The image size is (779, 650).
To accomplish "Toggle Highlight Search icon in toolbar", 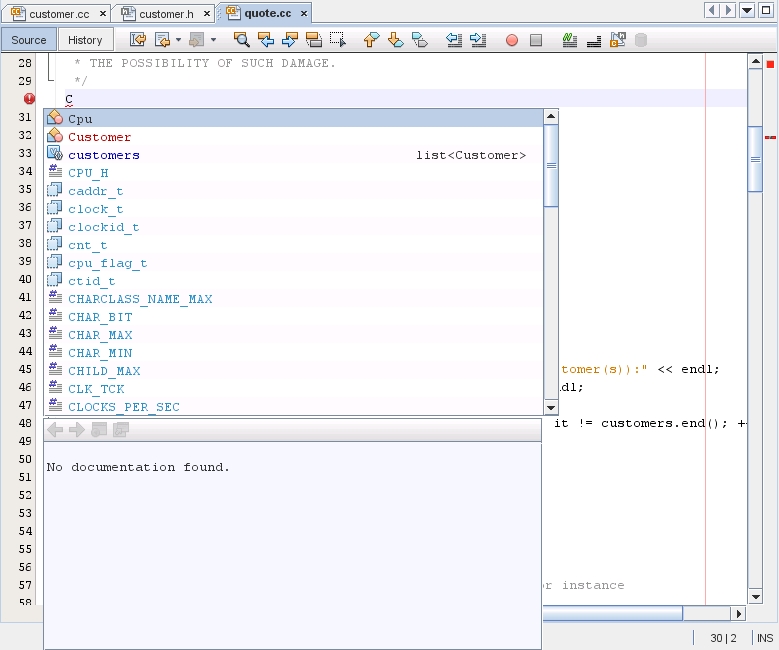I will tap(313, 40).
